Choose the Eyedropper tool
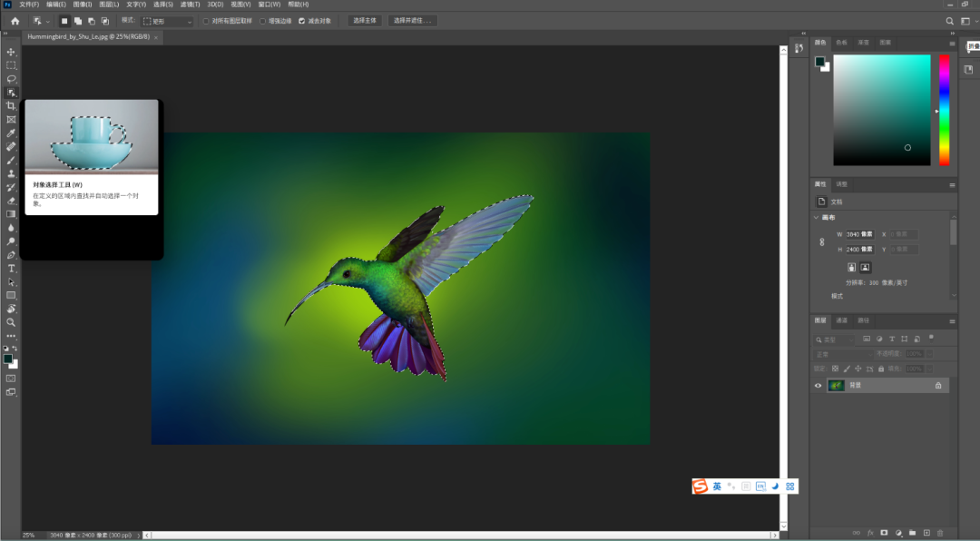Image resolution: width=980 pixels, height=541 pixels. 11,133
